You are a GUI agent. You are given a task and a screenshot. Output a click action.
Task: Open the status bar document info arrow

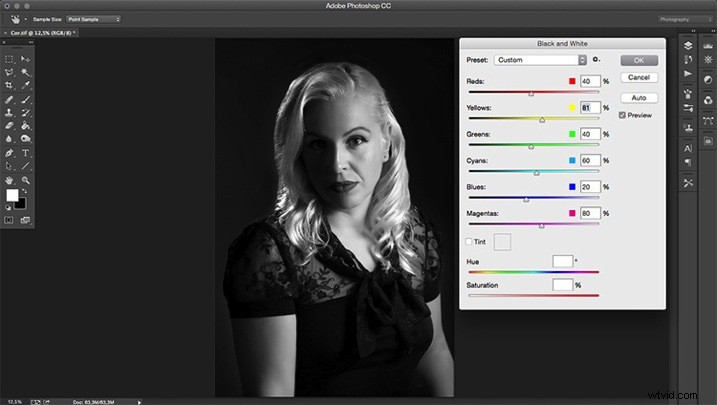[139, 402]
